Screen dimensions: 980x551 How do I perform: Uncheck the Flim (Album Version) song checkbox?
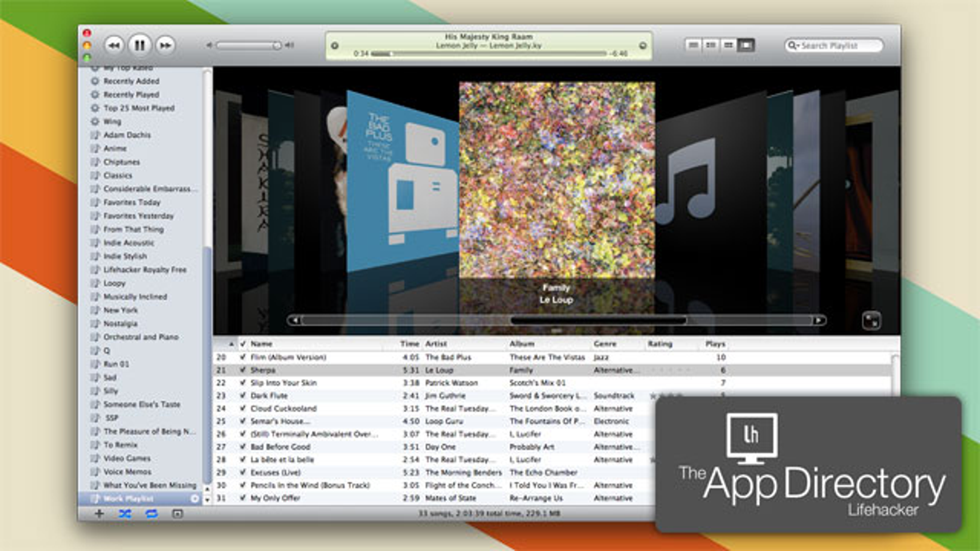(243, 357)
